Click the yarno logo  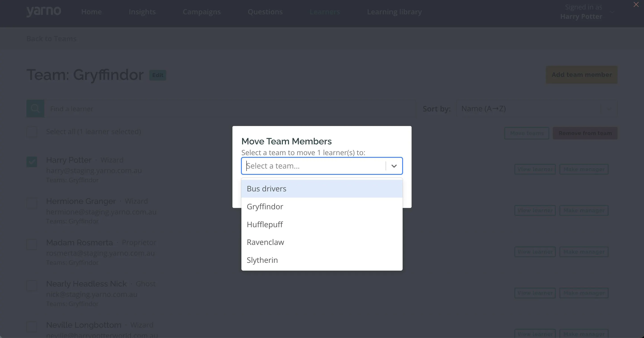44,11
